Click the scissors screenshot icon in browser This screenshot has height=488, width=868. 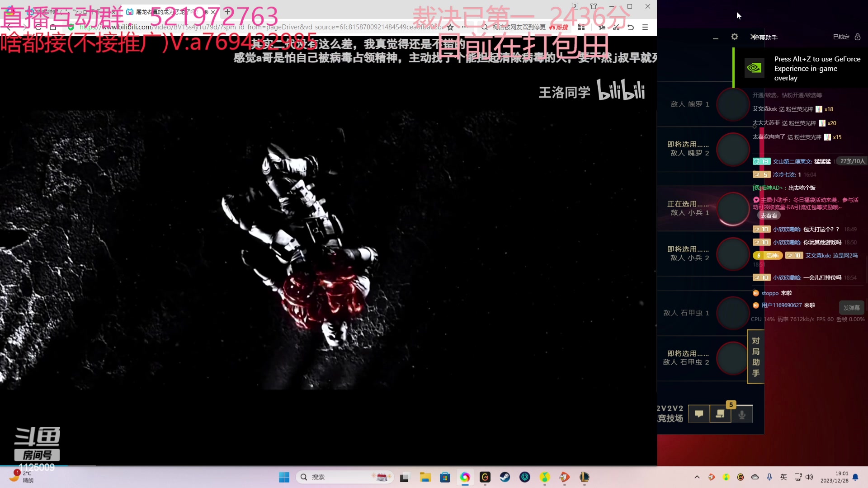[x=616, y=27]
